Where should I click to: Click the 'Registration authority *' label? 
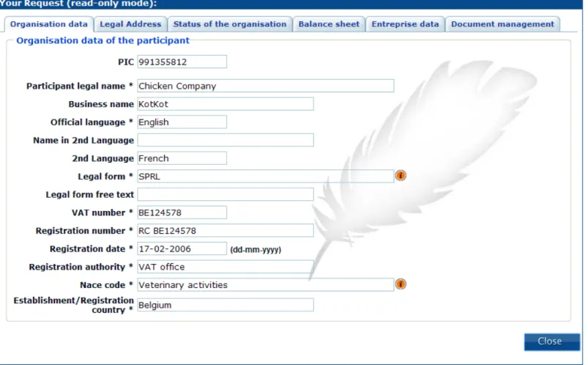tap(81, 267)
